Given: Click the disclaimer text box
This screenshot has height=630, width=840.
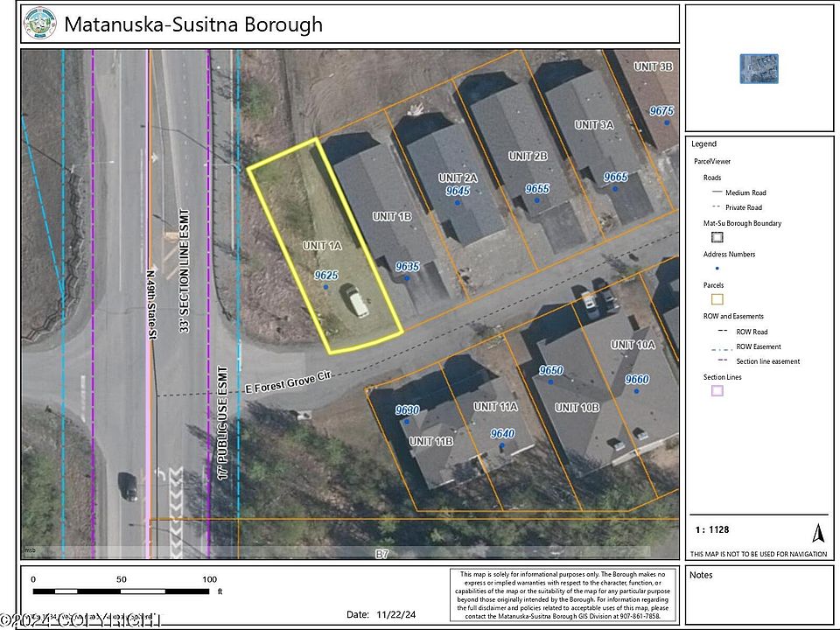Looking at the screenshot, I should coord(563,595).
